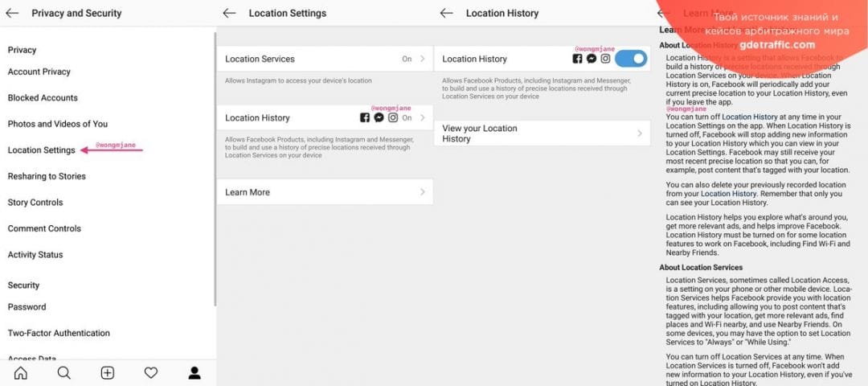The width and height of the screenshot is (868, 386).
Task: Open the Search magnifier icon
Action: point(64,372)
